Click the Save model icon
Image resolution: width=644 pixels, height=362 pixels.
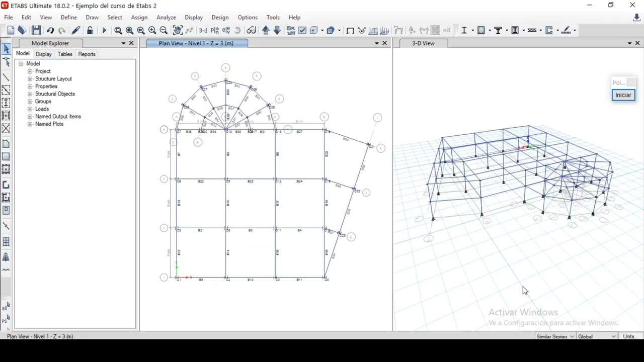point(36,30)
